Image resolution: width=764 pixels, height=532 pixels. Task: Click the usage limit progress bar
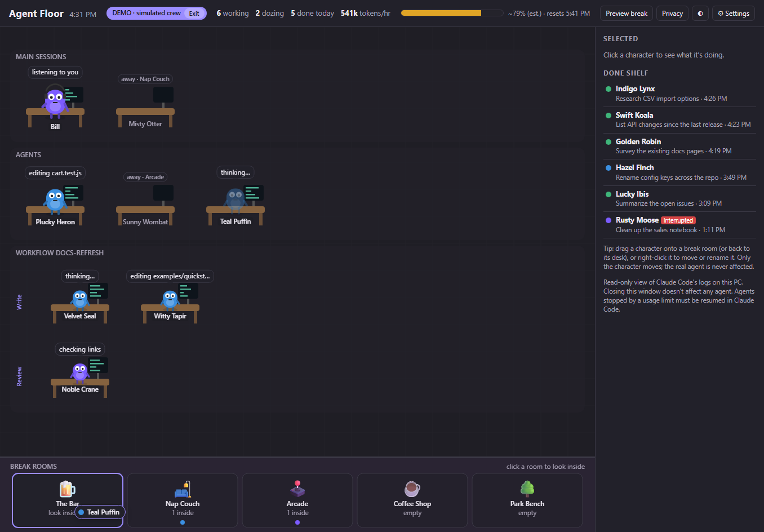pos(452,13)
